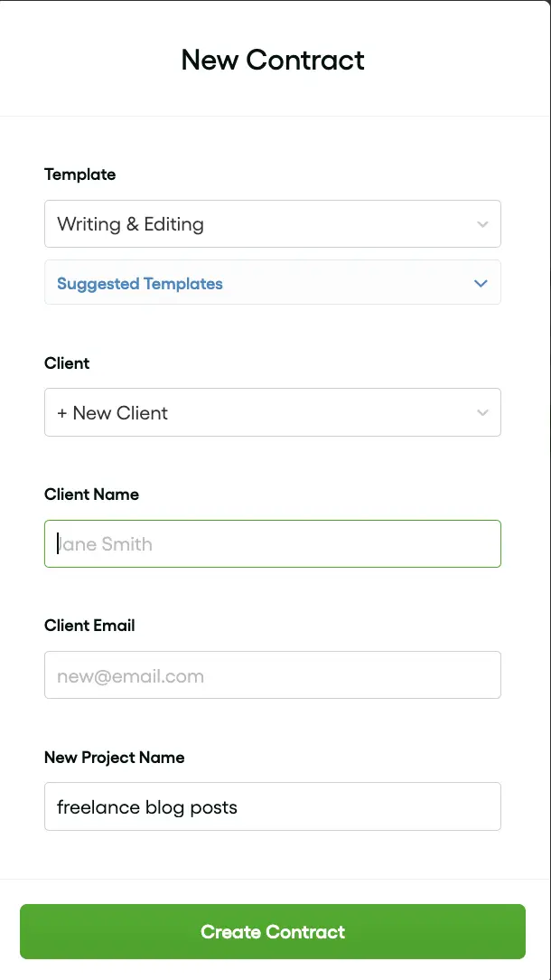Click the chevron icon in Client dropdown

(x=482, y=413)
